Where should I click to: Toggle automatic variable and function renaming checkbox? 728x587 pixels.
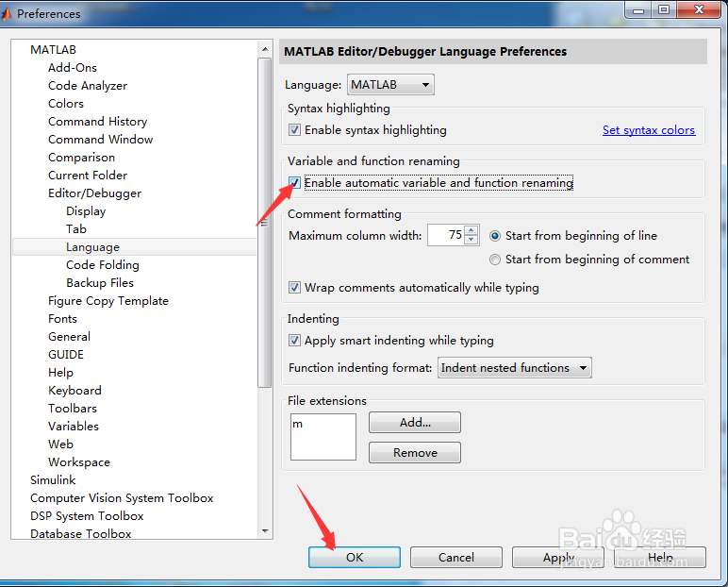click(294, 183)
